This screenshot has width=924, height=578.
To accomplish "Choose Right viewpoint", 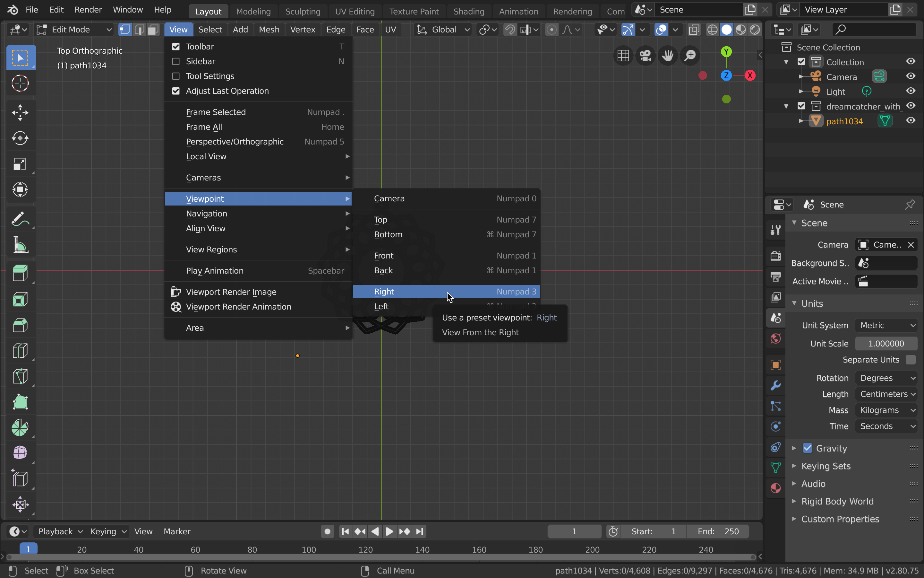I will (446, 292).
